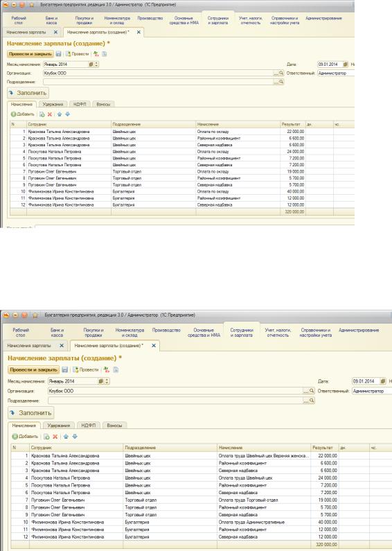Move row down with blue arrow, upper window
This screenshot has width=392, height=551.
pos(68,114)
